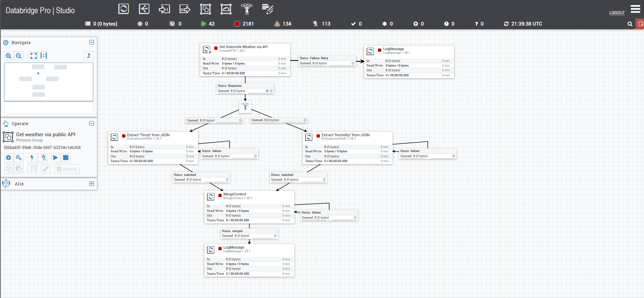Open the search magnifier in the status bar
This screenshot has width=644, height=298.
tap(630, 24)
